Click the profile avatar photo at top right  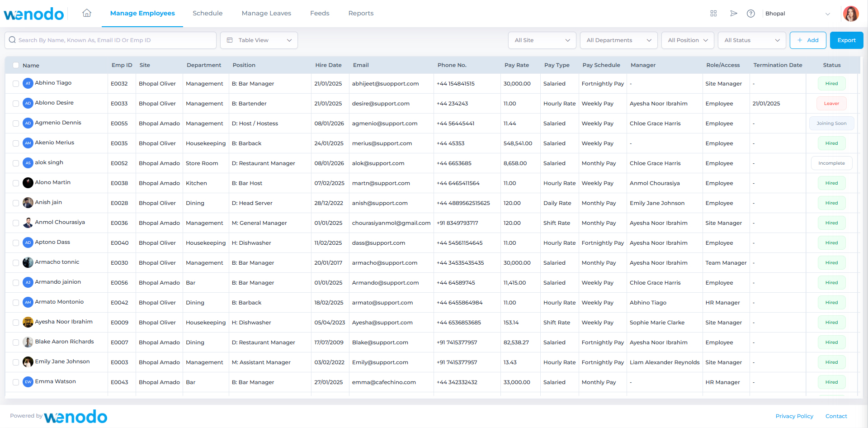[851, 14]
